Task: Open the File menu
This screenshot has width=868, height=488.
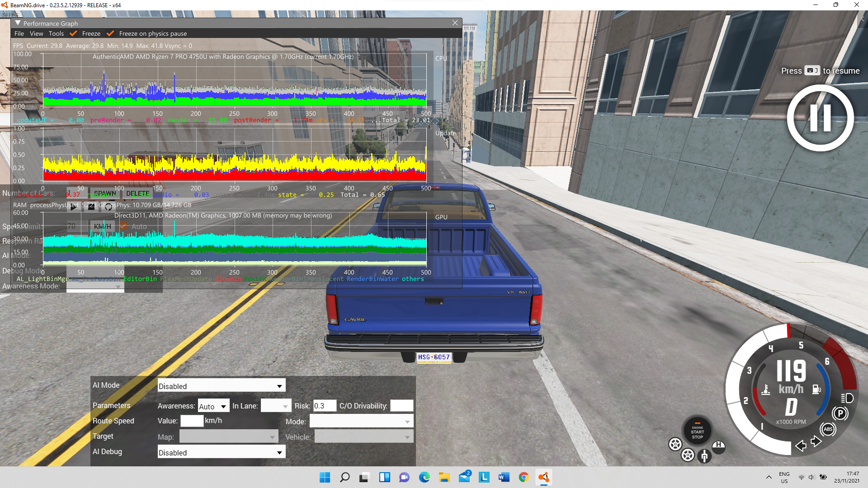Action: [19, 33]
